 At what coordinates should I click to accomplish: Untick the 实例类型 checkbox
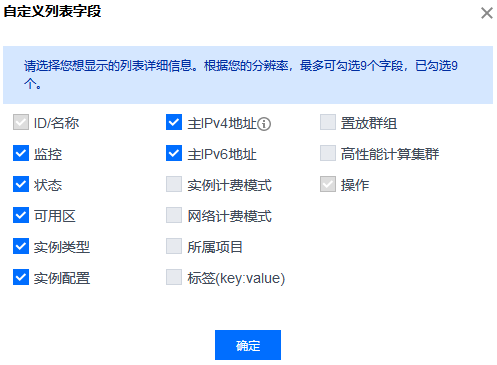tap(21, 246)
